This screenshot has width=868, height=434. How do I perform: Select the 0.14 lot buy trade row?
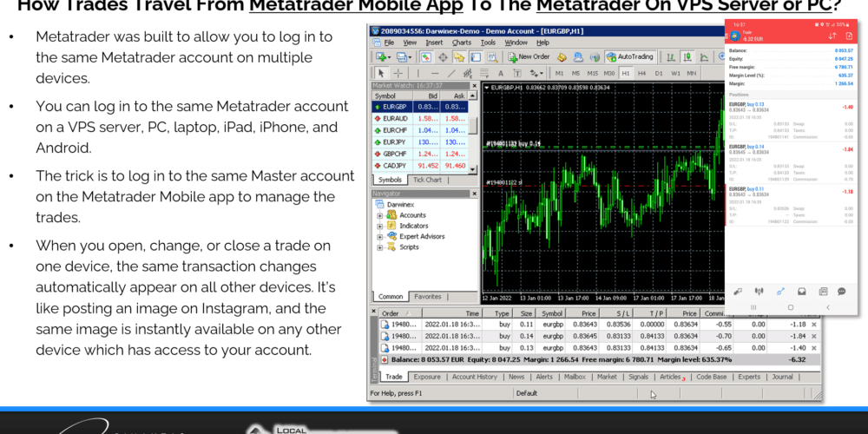coord(600,336)
